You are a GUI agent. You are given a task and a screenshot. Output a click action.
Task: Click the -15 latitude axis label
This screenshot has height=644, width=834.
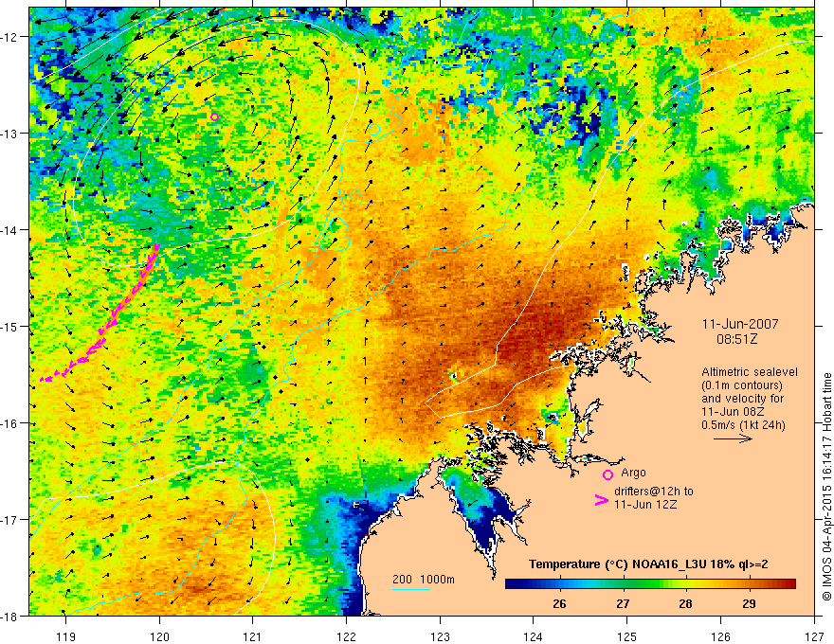tap(10, 326)
